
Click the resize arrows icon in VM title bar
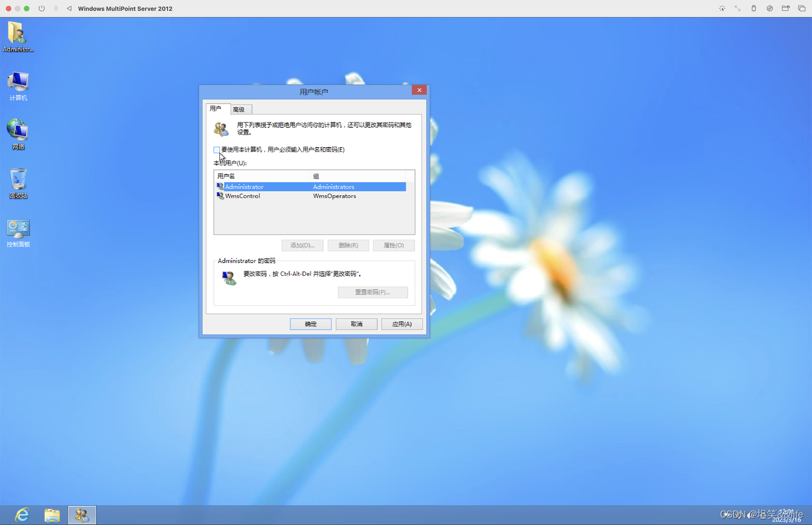pos(738,8)
